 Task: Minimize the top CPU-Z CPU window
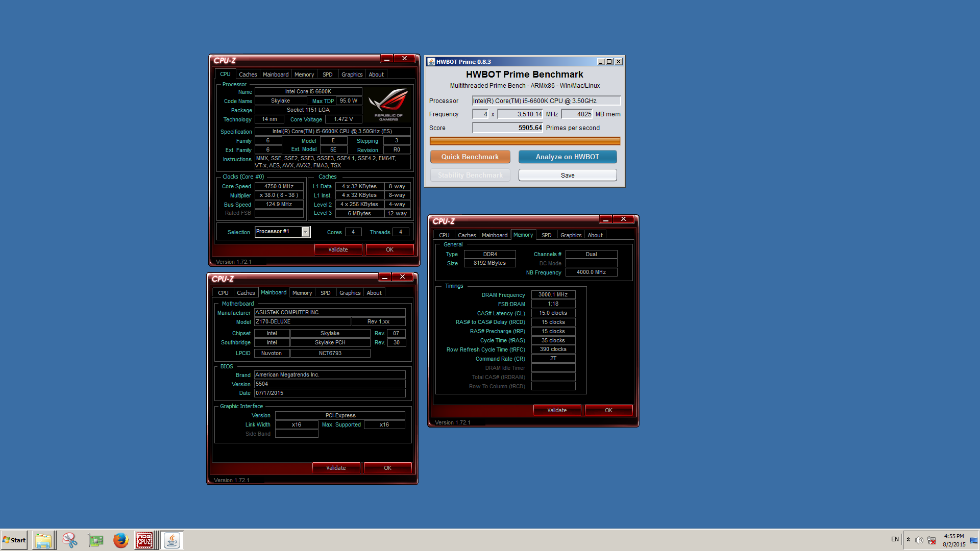(x=387, y=59)
